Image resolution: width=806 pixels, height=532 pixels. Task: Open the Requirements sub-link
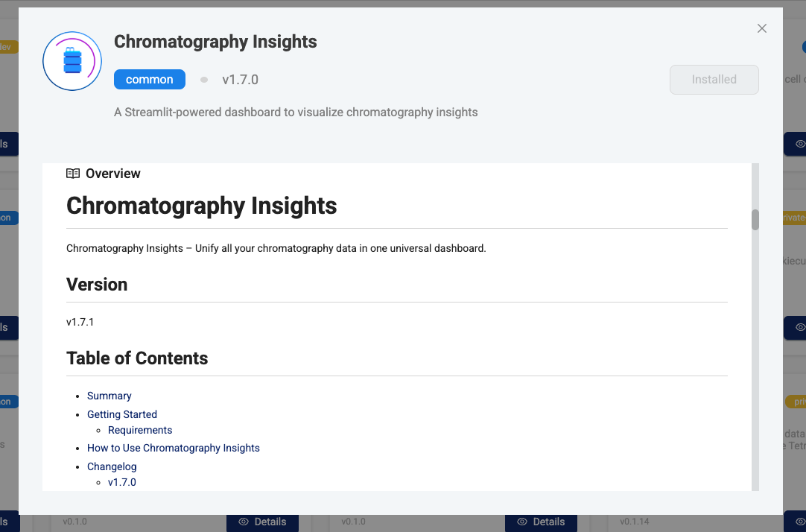point(140,430)
